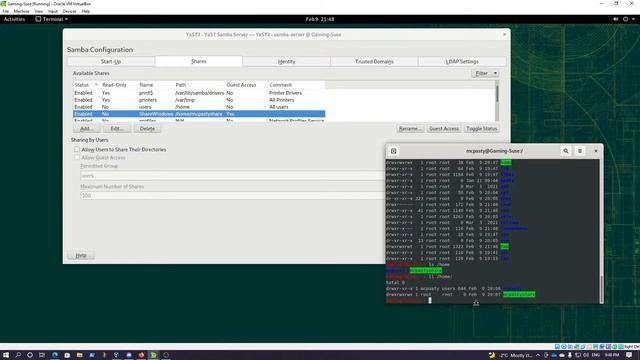Click the microphone tray icon
The width and height of the screenshot is (640, 360).
pos(570,355)
